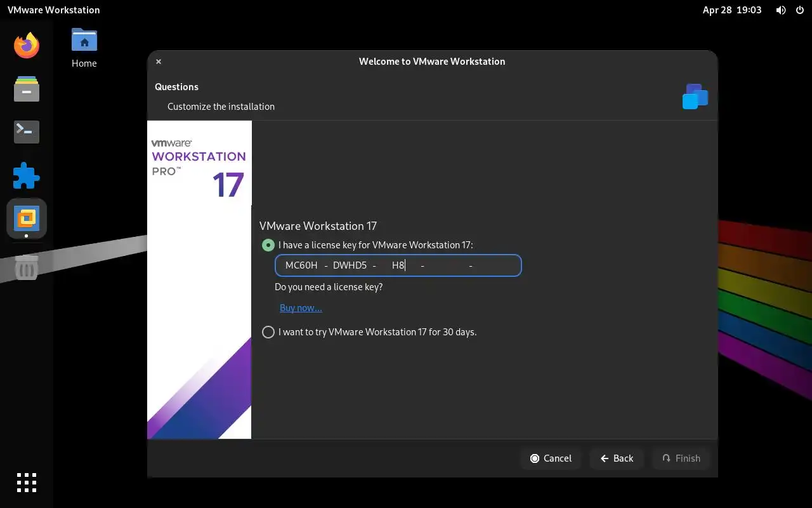Close the Welcome to VMware Workstation dialog
Image resolution: width=812 pixels, height=508 pixels.
(159, 62)
